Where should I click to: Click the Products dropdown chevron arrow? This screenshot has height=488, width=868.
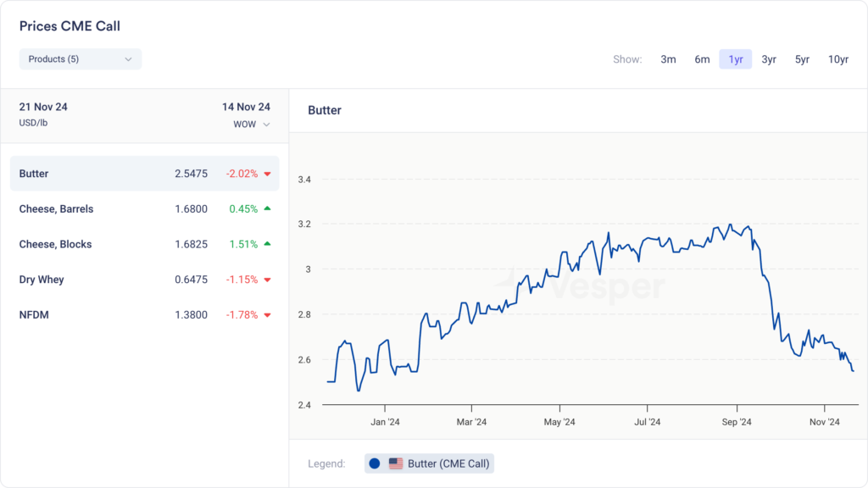pyautogui.click(x=128, y=59)
